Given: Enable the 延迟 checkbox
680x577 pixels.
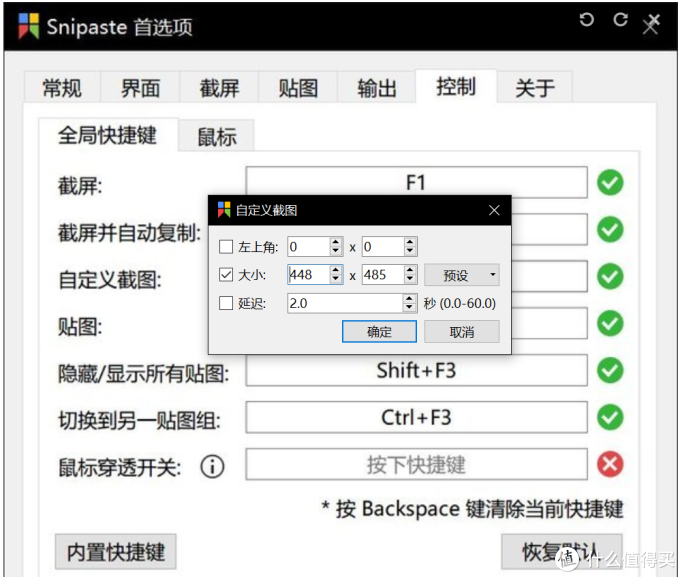Looking at the screenshot, I should pos(226,303).
